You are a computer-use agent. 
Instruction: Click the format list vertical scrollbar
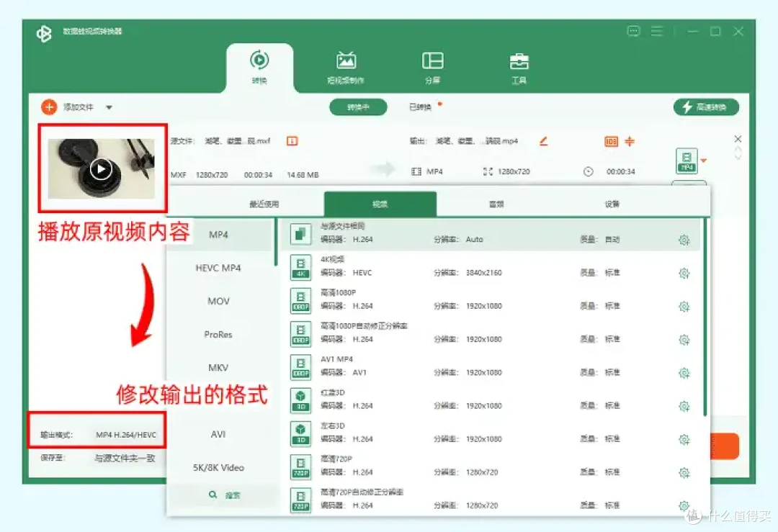[276, 243]
